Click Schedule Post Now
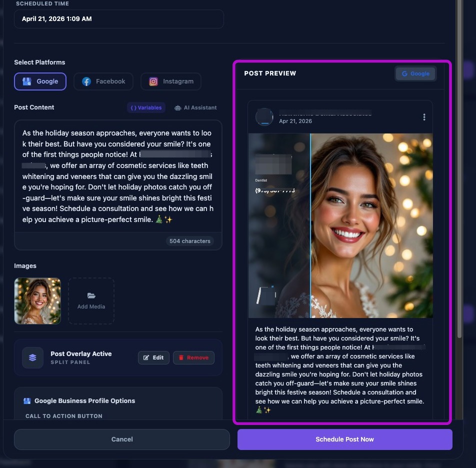Image resolution: width=476 pixels, height=468 pixels. (x=345, y=439)
